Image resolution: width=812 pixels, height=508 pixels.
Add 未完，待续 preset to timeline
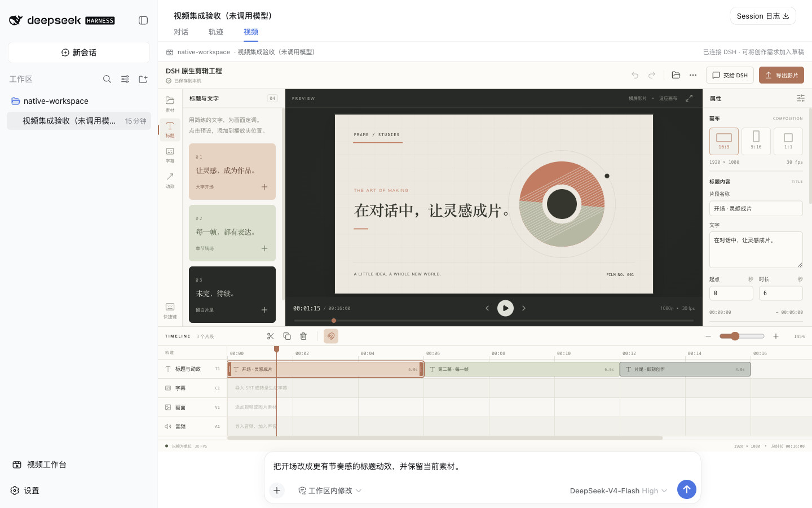pyautogui.click(x=264, y=310)
